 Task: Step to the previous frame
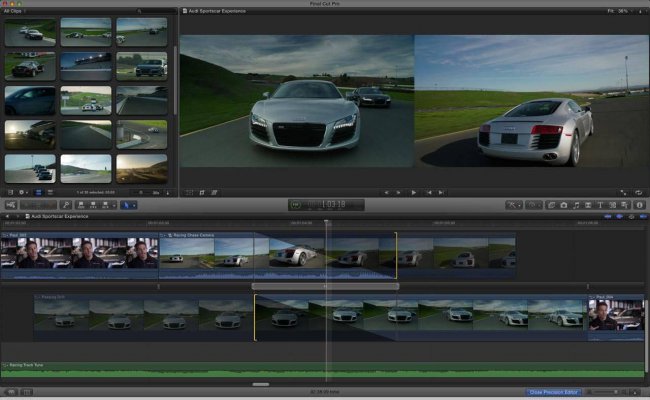[386, 192]
